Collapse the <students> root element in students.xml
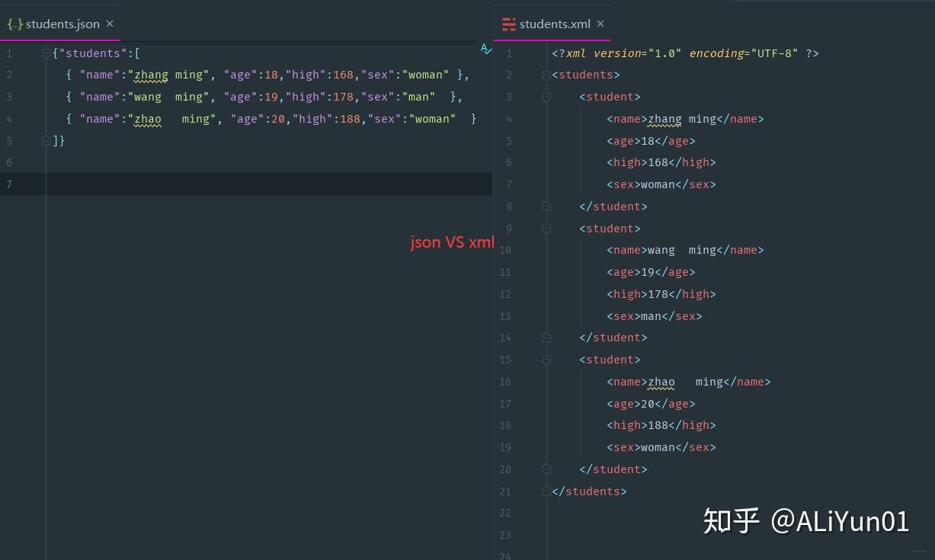The height and width of the screenshot is (560, 935). 546,75
